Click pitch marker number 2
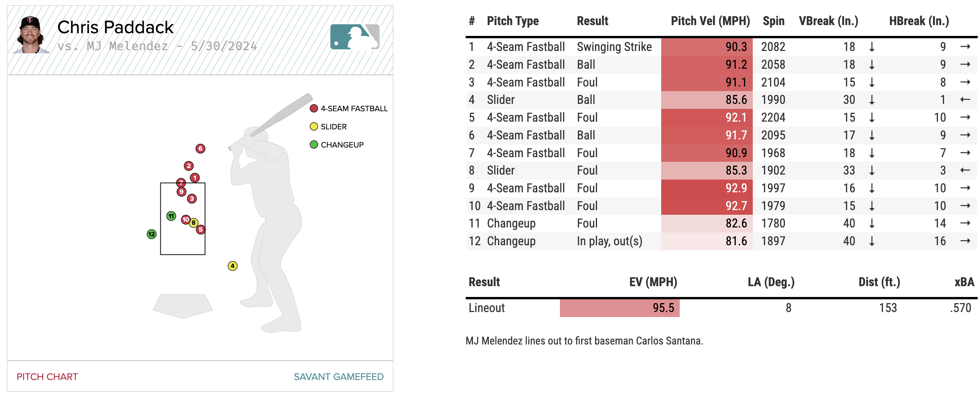This screenshot has width=980, height=397. (x=189, y=166)
